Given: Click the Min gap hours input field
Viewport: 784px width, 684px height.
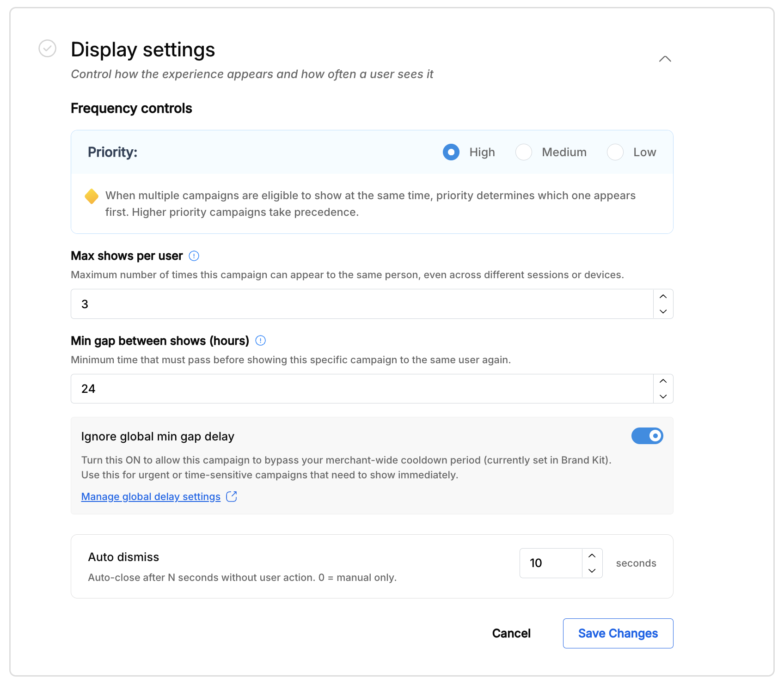Looking at the screenshot, I should 362,389.
